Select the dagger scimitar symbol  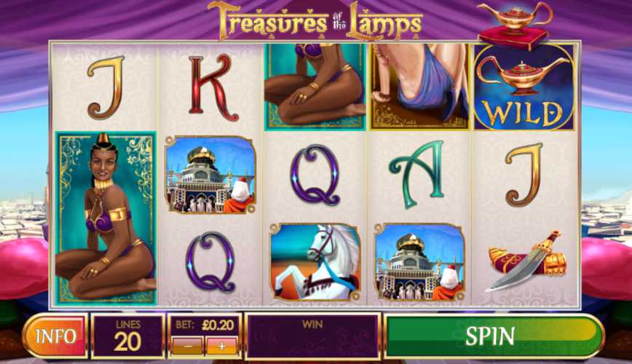point(525,261)
